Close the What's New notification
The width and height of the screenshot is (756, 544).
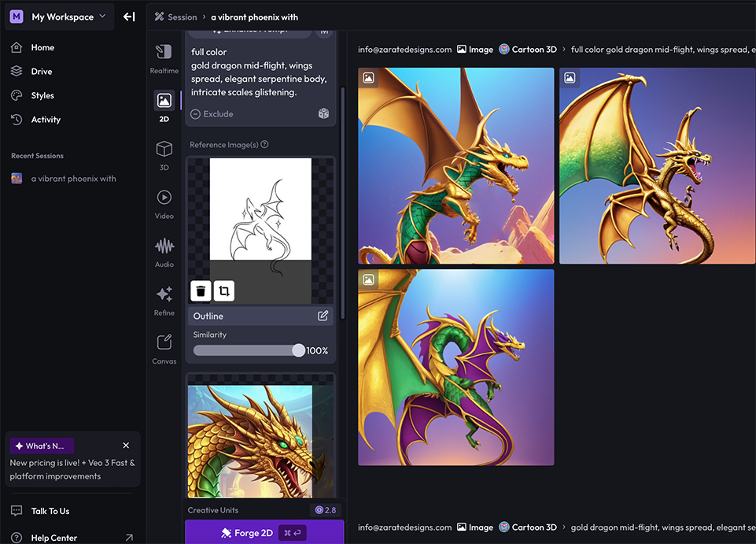pos(126,446)
